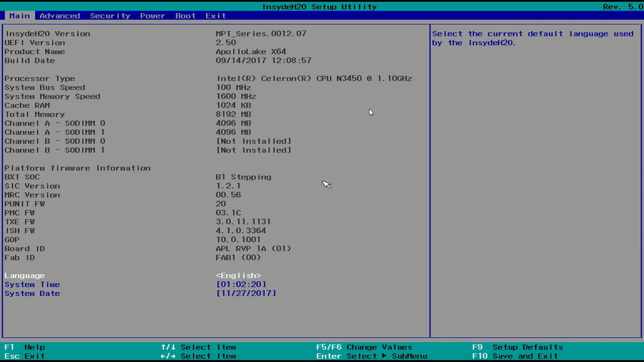Open the Security tab
The width and height of the screenshot is (644, 362).
click(x=110, y=16)
